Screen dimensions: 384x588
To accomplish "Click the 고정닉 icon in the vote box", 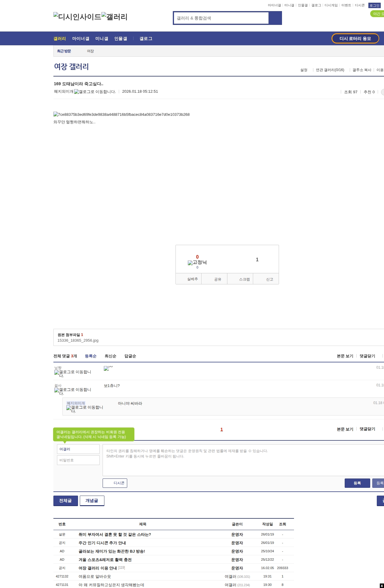I will (197, 262).
